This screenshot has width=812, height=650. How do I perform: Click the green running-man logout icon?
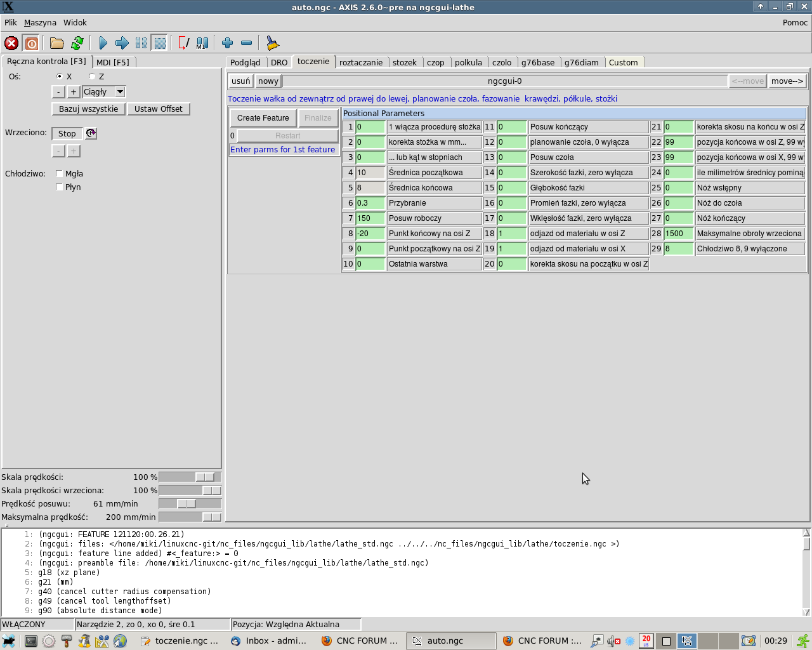(x=803, y=641)
